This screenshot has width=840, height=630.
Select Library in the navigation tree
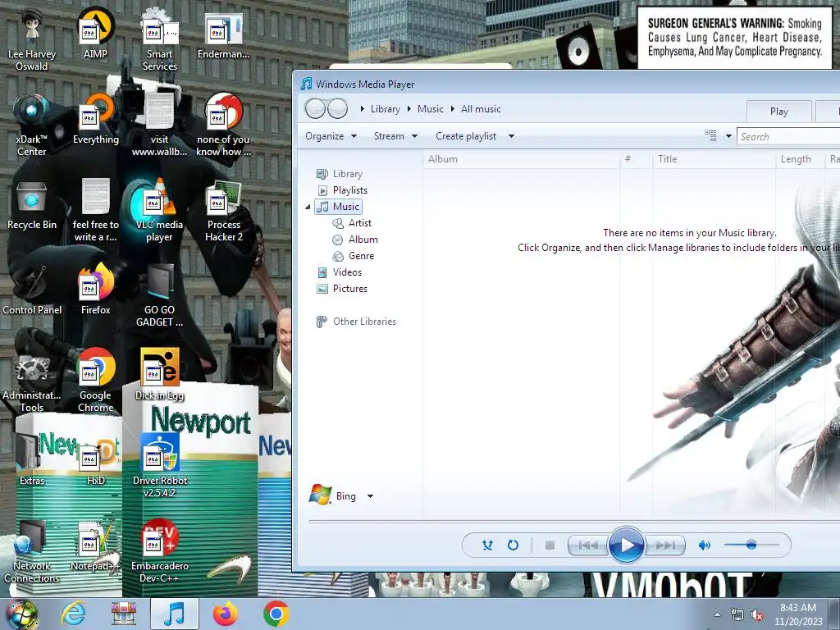340,174
